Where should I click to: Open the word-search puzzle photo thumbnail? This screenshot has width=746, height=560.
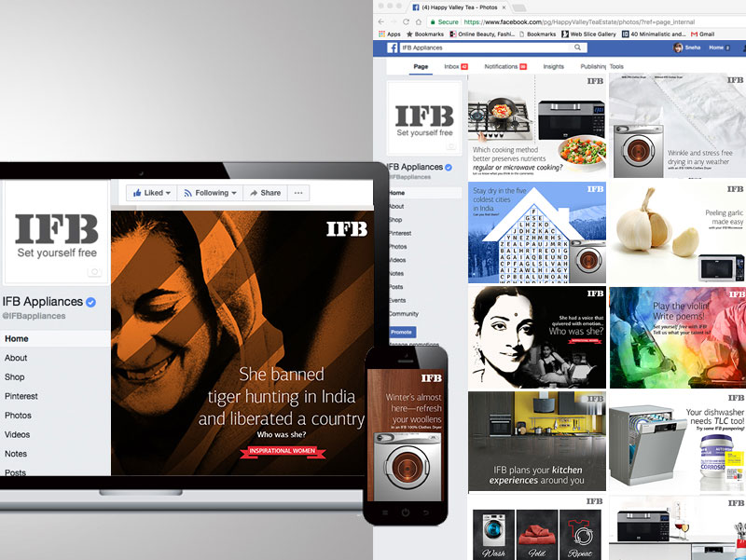pos(536,232)
